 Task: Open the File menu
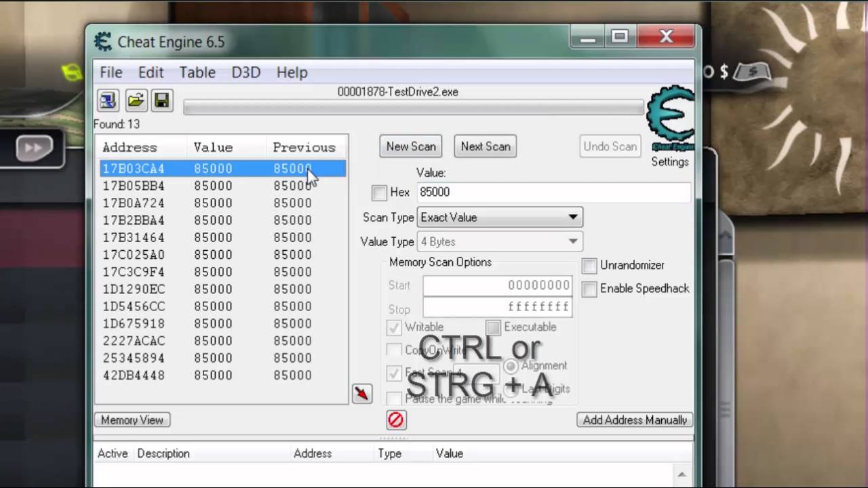pos(111,73)
